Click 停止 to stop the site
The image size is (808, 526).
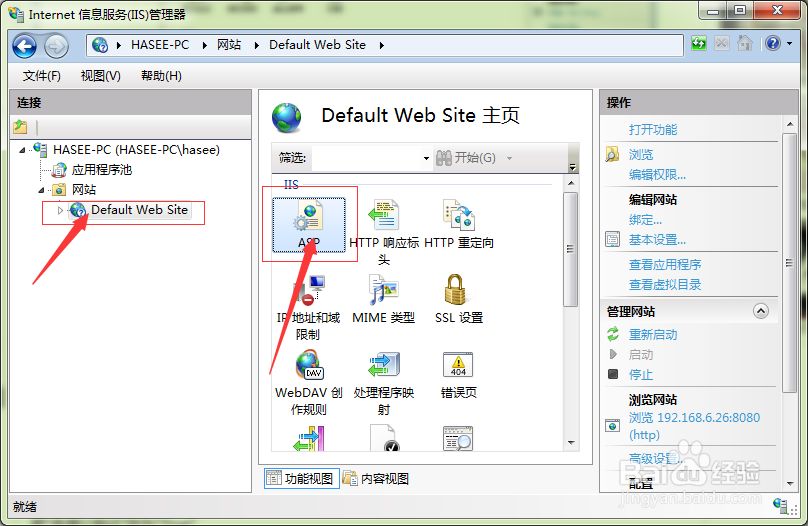pyautogui.click(x=641, y=375)
